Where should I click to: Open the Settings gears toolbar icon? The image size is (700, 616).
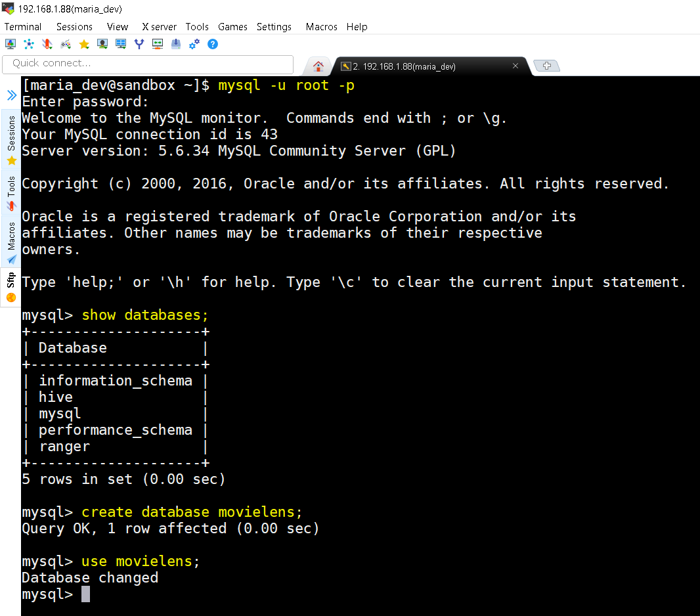tap(194, 44)
